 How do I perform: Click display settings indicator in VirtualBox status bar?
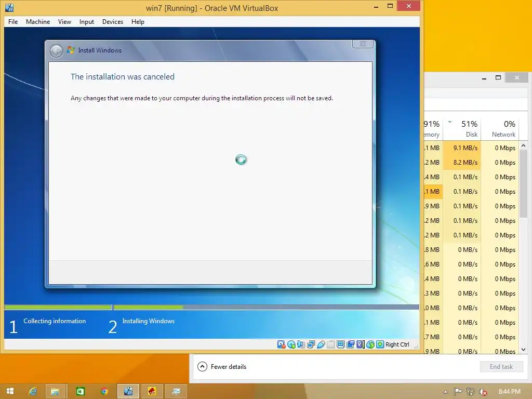point(340,344)
